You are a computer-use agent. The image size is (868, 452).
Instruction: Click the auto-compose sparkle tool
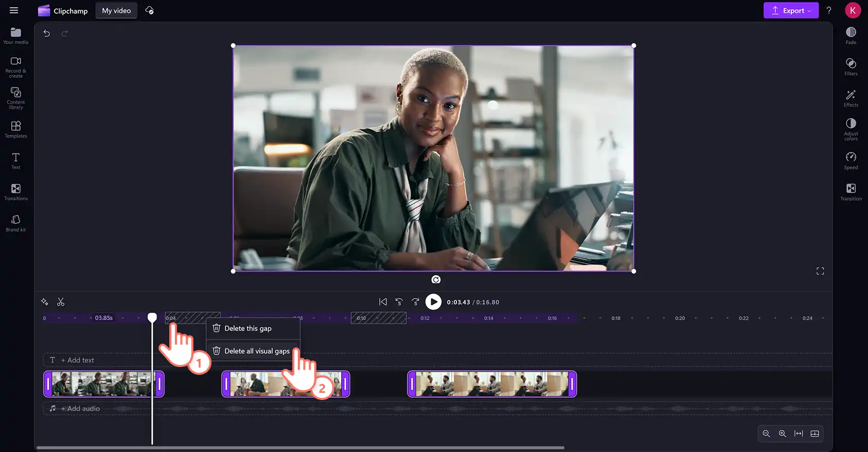point(45,302)
